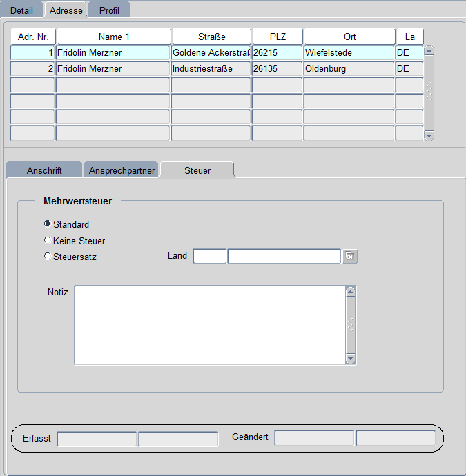Focus the Land code input field
466x476 pixels.
209,257
